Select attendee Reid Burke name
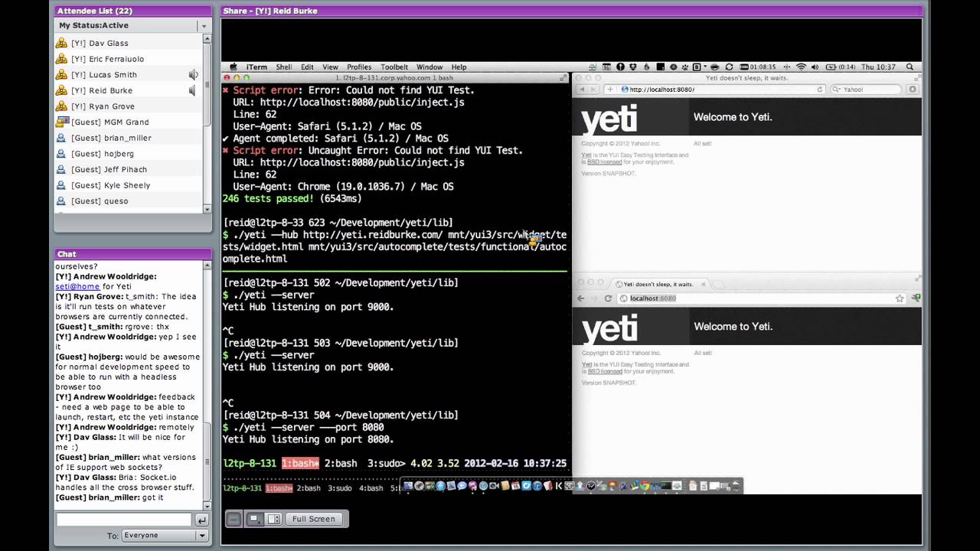The width and height of the screenshot is (980, 551). (102, 90)
